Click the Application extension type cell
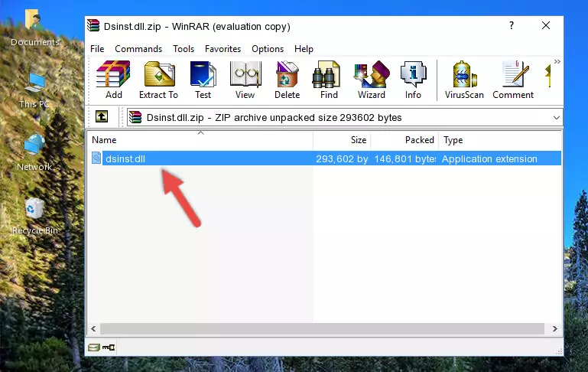 point(489,158)
